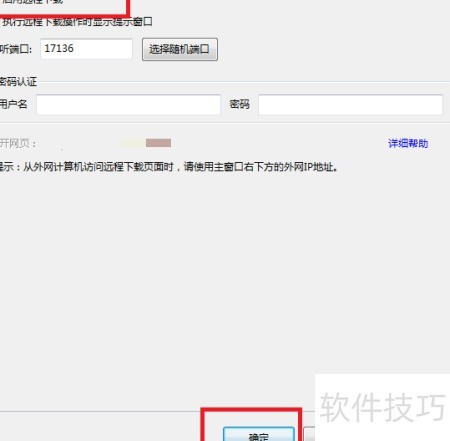
Task: Click the partially visible button right of 确定
Action: [x=309, y=434]
